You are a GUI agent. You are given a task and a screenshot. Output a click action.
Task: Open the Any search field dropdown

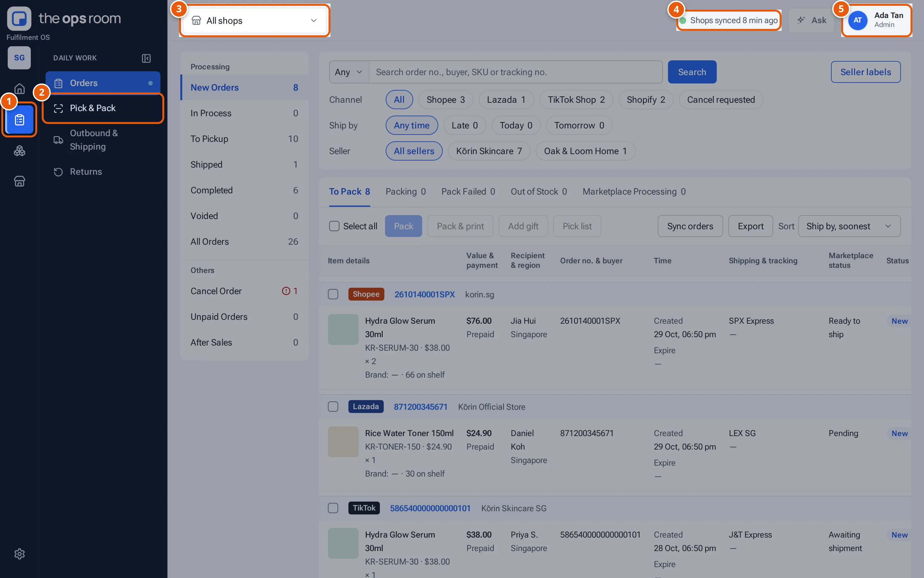coord(349,72)
